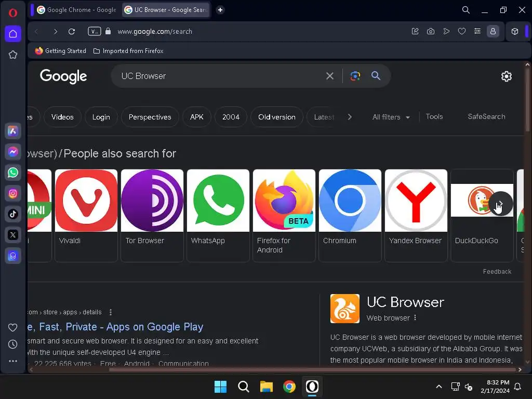
Task: Open the profile account icon
Action: pos(493,32)
